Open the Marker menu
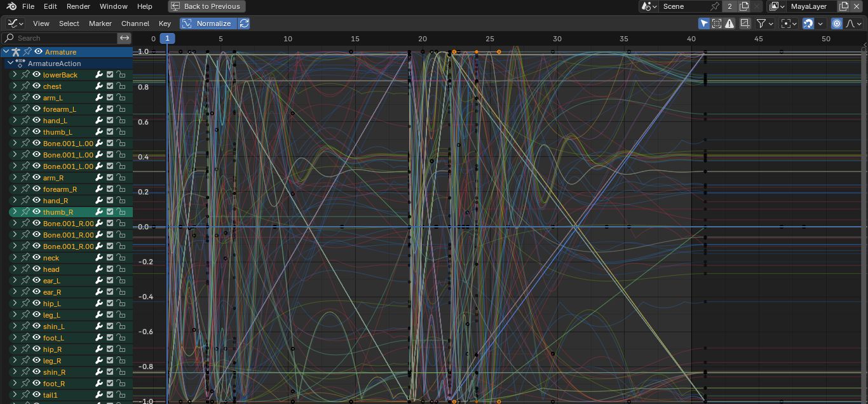This screenshot has height=404, width=868. [100, 24]
